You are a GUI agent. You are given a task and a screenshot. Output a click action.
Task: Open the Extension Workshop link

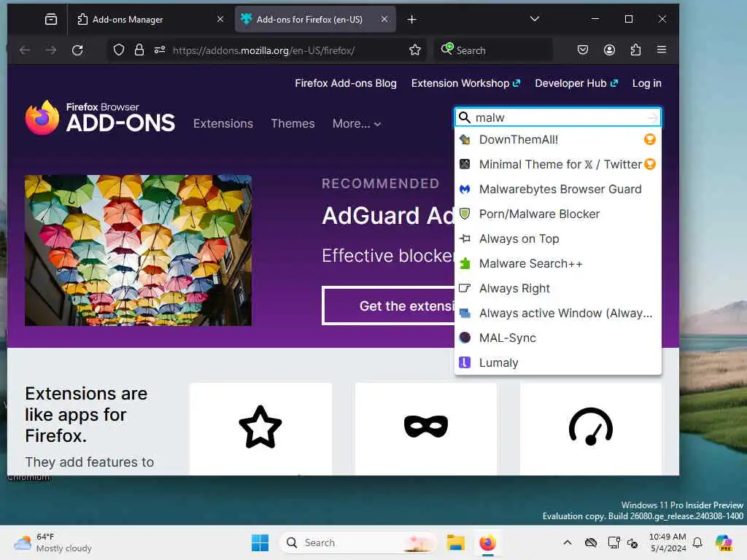pos(465,83)
